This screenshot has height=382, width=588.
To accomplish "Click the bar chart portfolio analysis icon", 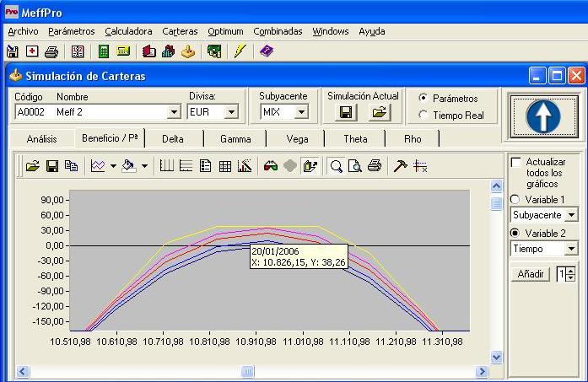I will coord(169,51).
